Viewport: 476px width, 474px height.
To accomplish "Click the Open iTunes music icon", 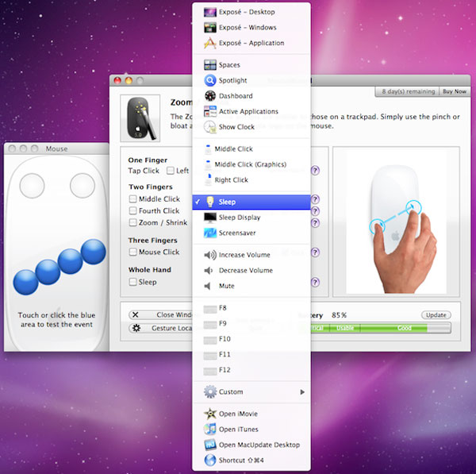I will point(209,429).
